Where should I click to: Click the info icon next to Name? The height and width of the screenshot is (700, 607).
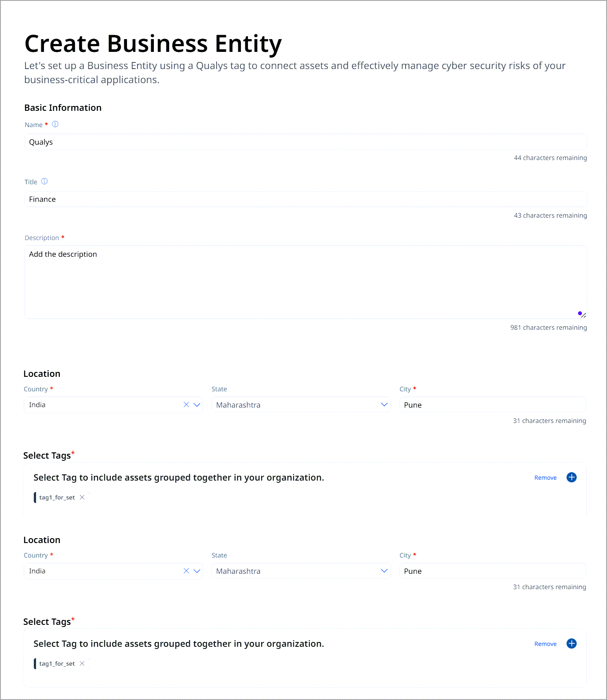55,124
